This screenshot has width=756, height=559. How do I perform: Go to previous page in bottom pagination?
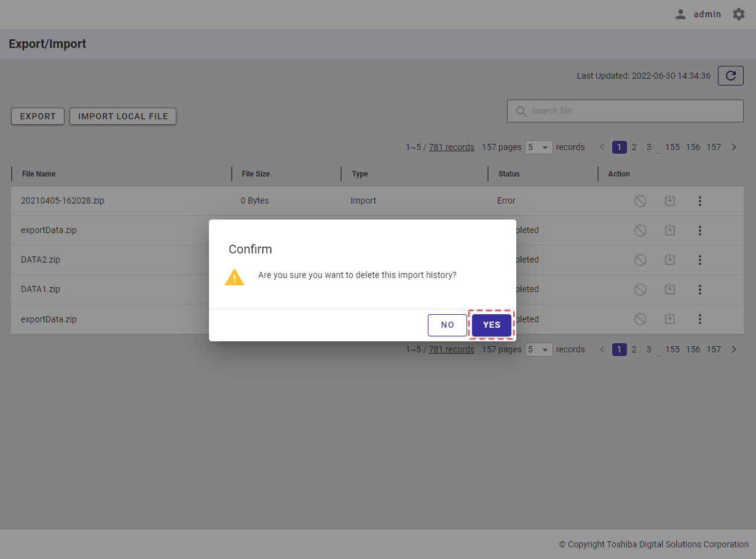click(x=602, y=349)
